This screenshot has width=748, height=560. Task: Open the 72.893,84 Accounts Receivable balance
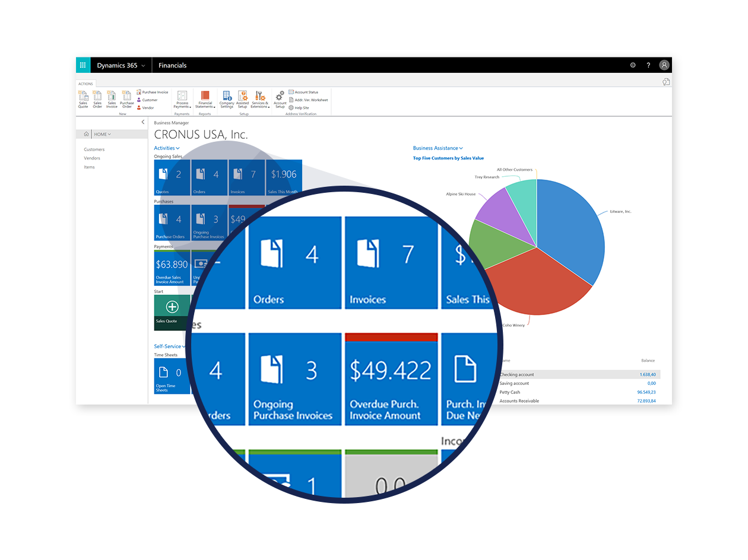(646, 402)
